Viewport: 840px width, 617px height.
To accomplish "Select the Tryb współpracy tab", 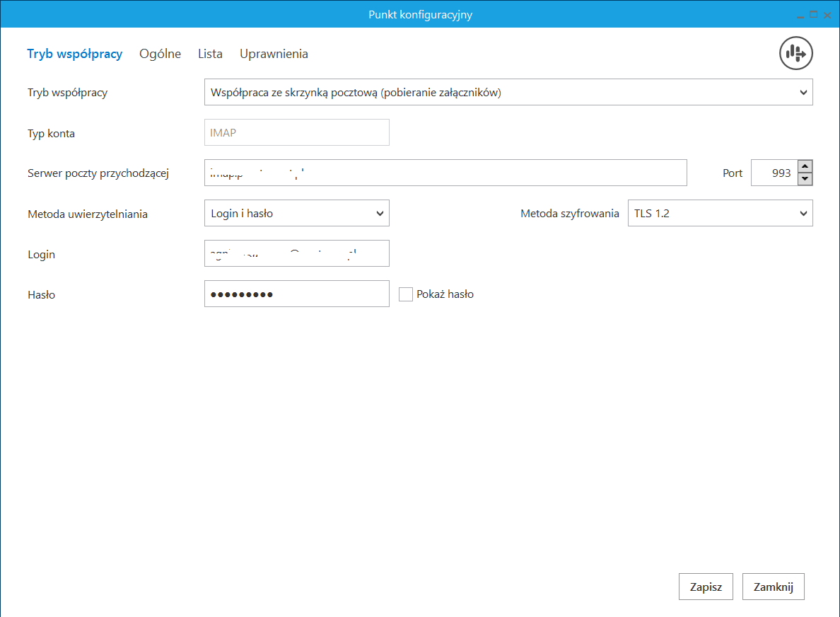I will 74,54.
